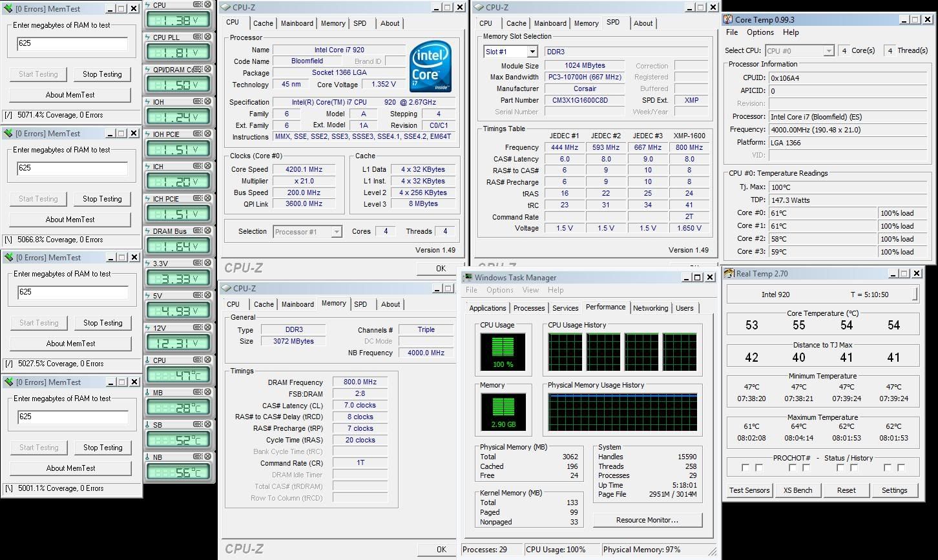Close the SB temperature widget
The height and width of the screenshot is (560, 938).
coord(207,424)
